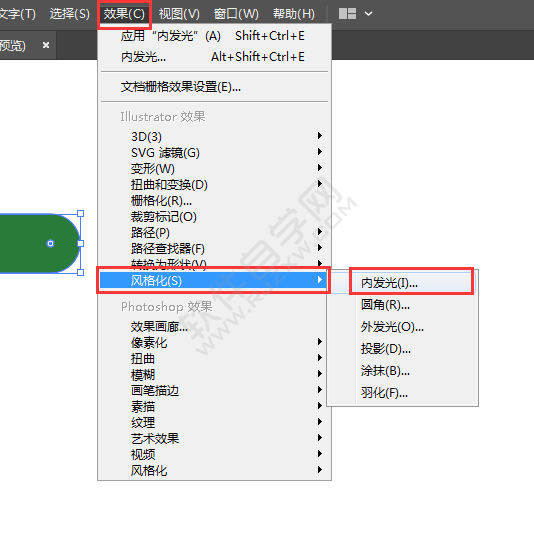Viewport: 534px width, 533px height.
Task: Expand the 画笔描边 submenu
Action: coord(215,390)
